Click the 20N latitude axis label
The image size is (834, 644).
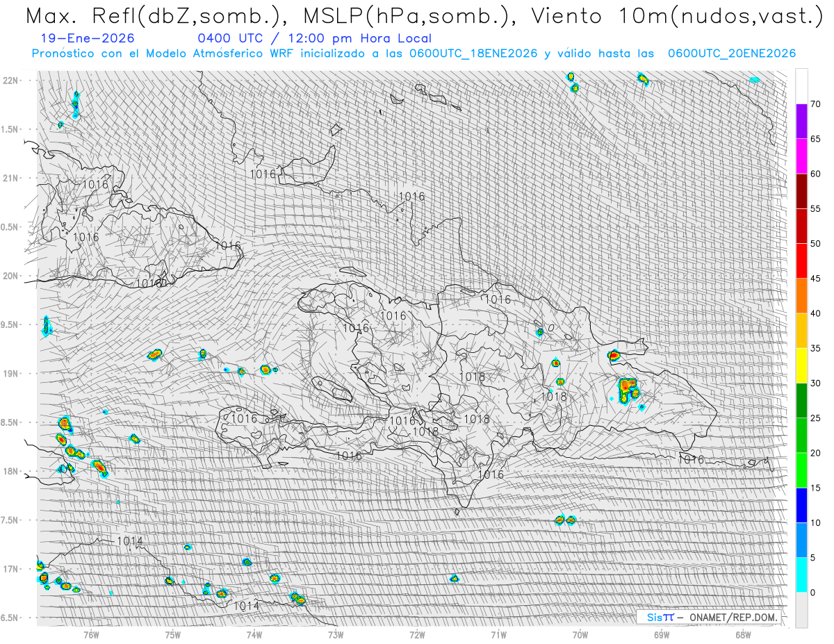click(x=11, y=276)
